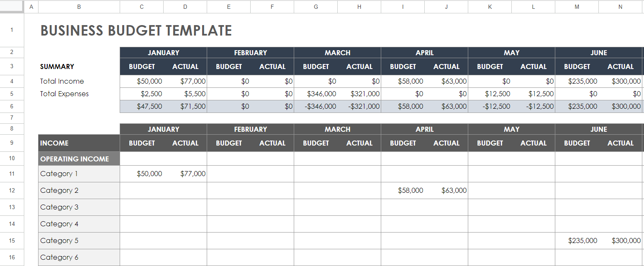This screenshot has height=266, width=644.
Task: Click JUNE header in the summary table
Action: coord(598,53)
